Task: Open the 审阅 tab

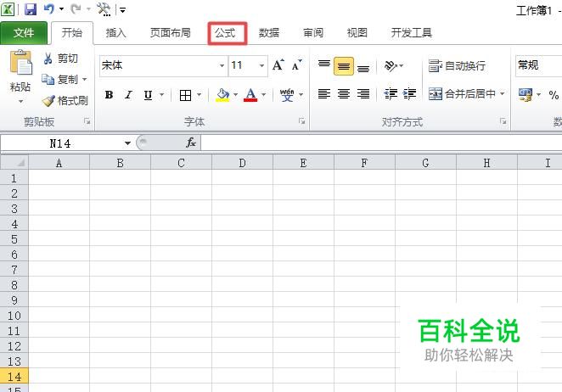Action: pos(313,33)
